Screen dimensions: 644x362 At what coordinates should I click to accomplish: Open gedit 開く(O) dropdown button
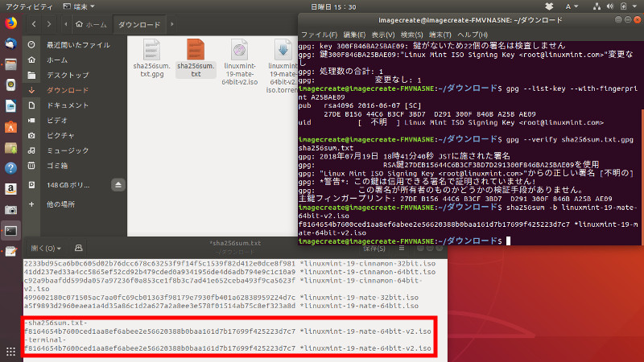click(x=46, y=249)
